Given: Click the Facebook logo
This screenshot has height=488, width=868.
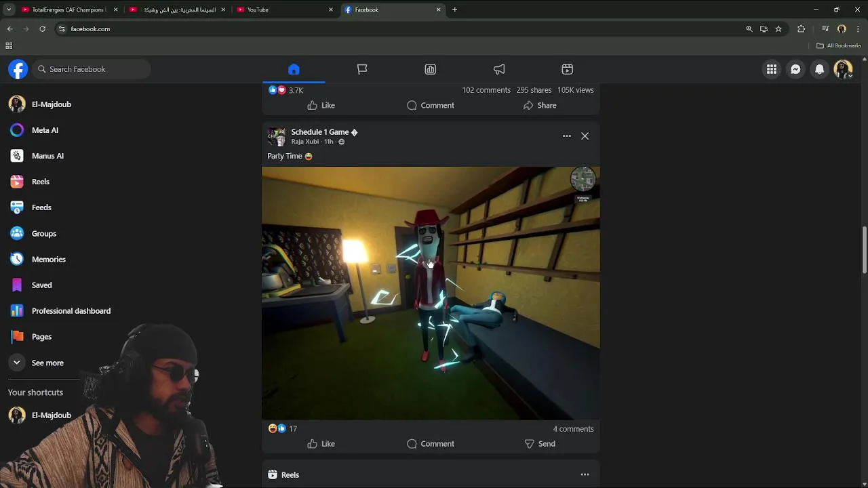Looking at the screenshot, I should pyautogui.click(x=18, y=69).
